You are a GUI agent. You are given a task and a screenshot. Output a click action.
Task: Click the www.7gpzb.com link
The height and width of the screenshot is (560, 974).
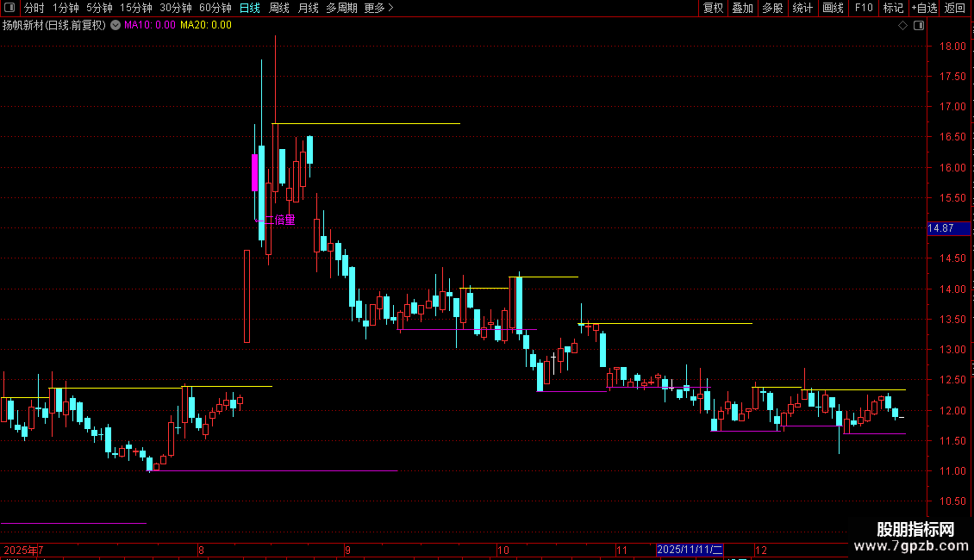pos(911,545)
